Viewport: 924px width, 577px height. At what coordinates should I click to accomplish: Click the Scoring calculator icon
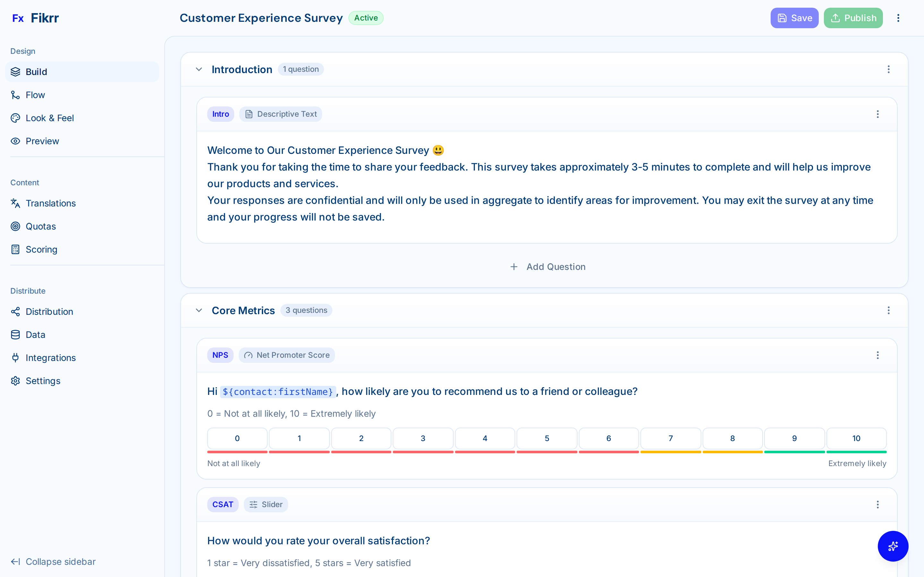[15, 249]
